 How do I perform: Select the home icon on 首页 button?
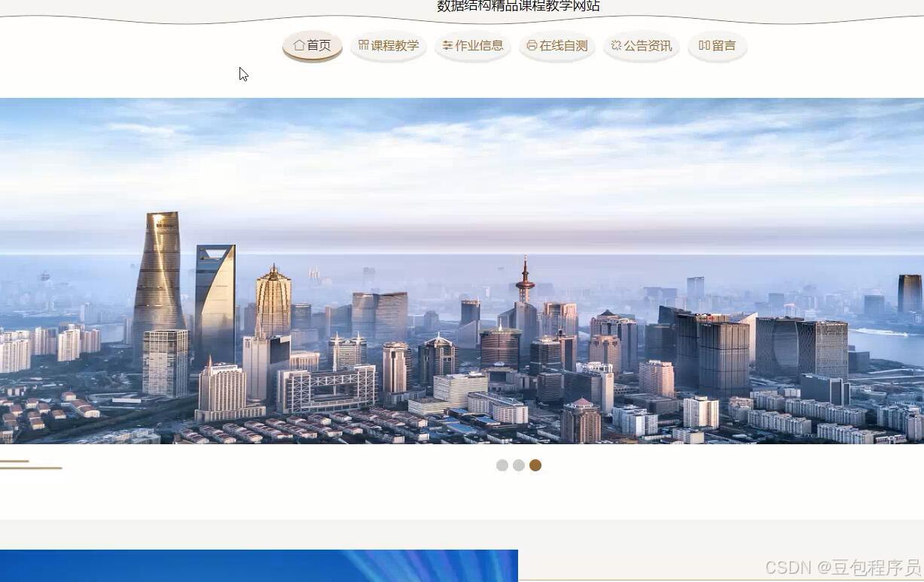click(298, 45)
